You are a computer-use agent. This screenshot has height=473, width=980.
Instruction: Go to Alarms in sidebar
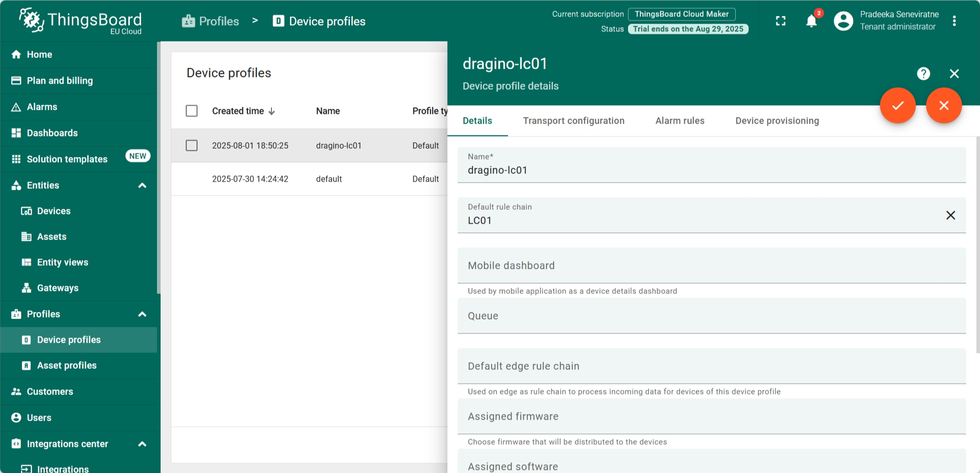(79, 107)
